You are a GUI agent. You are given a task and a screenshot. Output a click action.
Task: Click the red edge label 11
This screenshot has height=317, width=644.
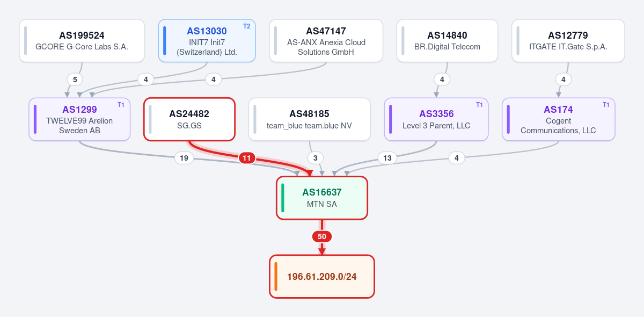click(247, 158)
